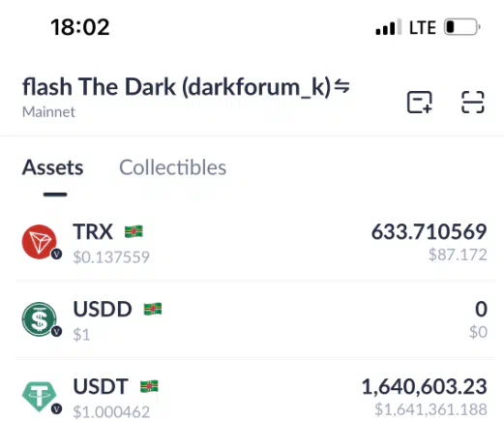Tap the 18:02 clock in status bar
The width and height of the screenshot is (504, 421).
[80, 27]
